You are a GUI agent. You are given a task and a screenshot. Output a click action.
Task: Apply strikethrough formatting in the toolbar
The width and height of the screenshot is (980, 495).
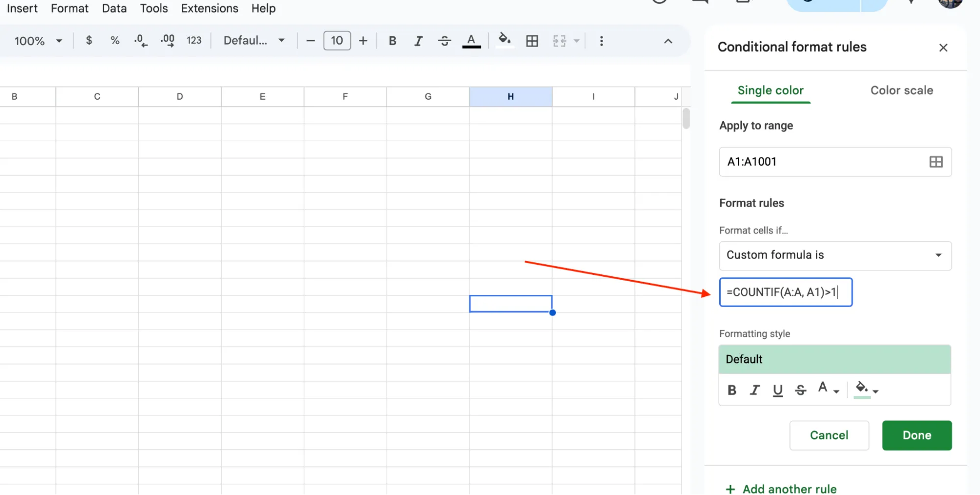[444, 41]
